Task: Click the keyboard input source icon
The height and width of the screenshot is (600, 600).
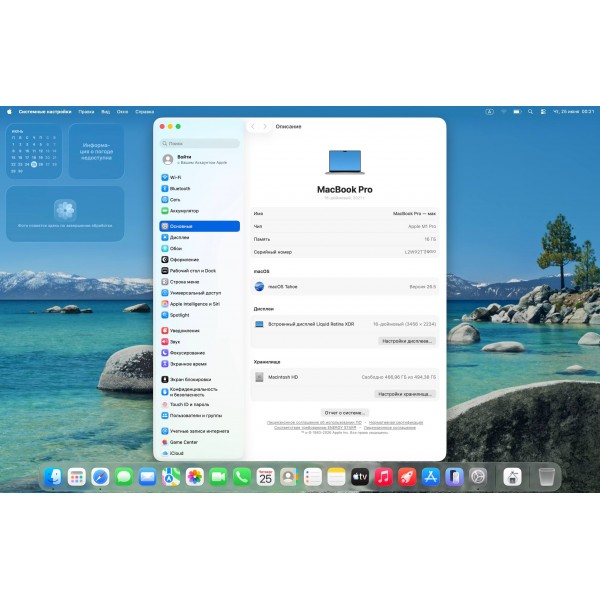Action: pyautogui.click(x=489, y=112)
